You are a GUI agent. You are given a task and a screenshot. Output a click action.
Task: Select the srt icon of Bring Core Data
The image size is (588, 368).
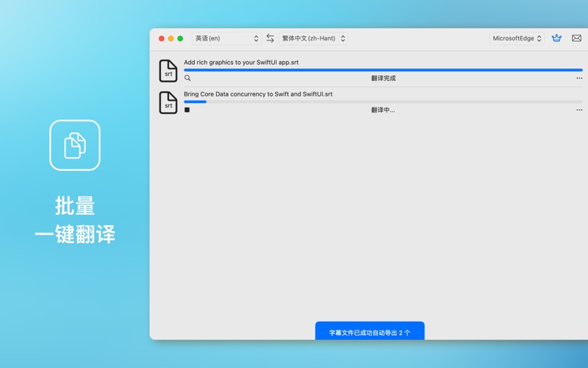click(x=168, y=102)
